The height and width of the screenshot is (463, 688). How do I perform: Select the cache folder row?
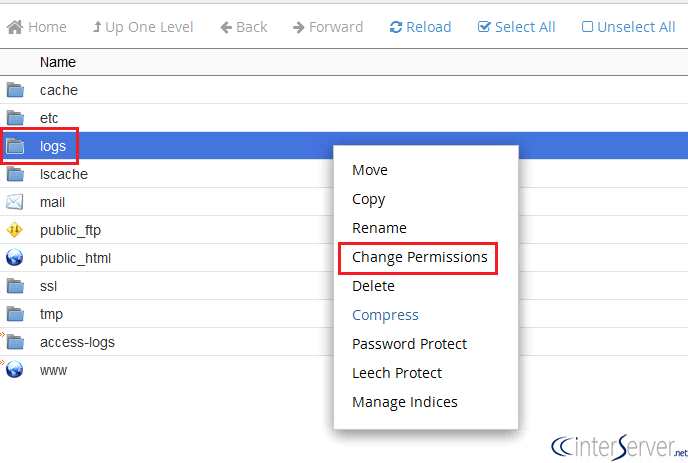pos(344,90)
